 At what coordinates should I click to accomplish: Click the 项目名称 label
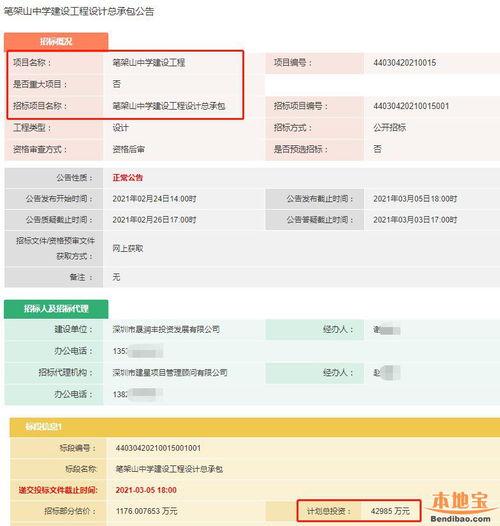click(32, 63)
